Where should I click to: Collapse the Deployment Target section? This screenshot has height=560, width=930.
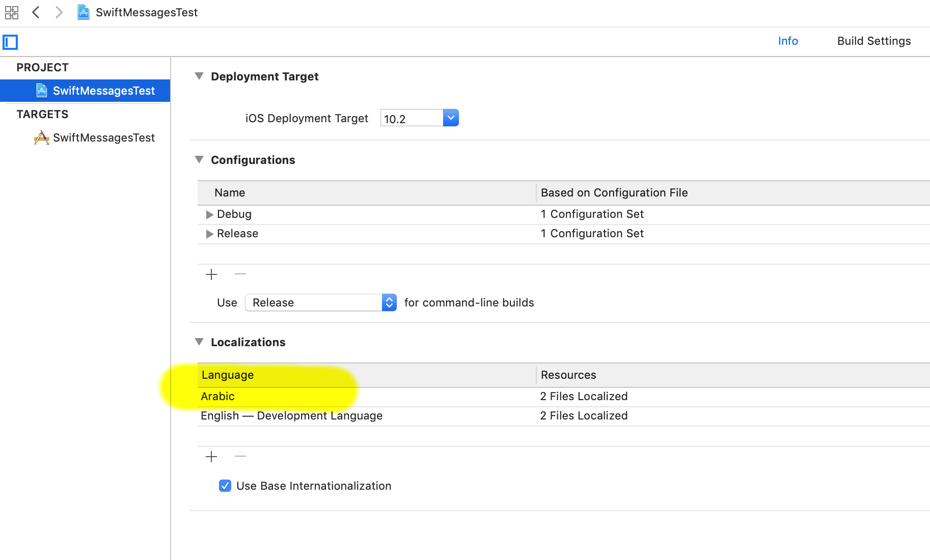click(199, 76)
